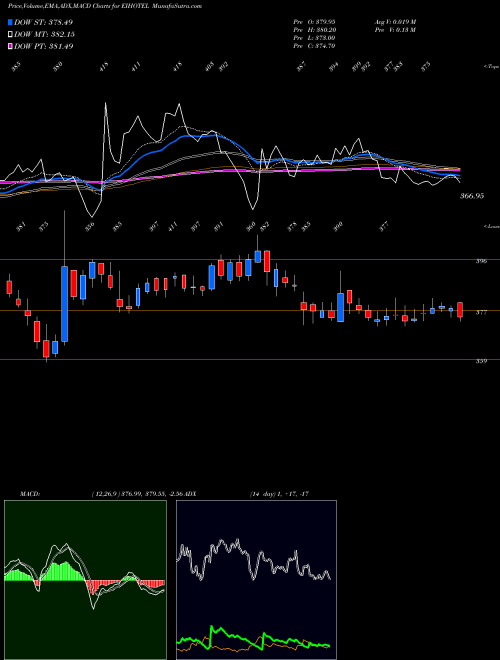The width and height of the screenshot is (500, 660).
Task: Click the 'Pre O: 379.95' open value
Action: point(314,21)
